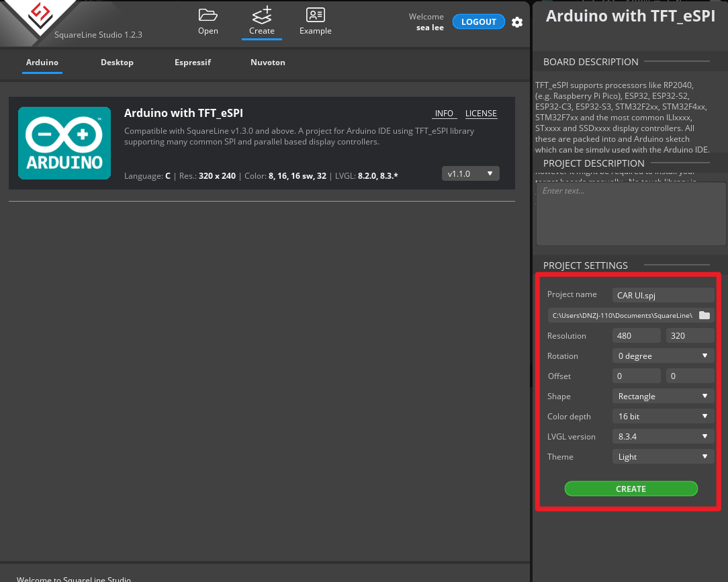
Task: Select the Arduino with TFT_eSPI board title
Action: pos(183,113)
